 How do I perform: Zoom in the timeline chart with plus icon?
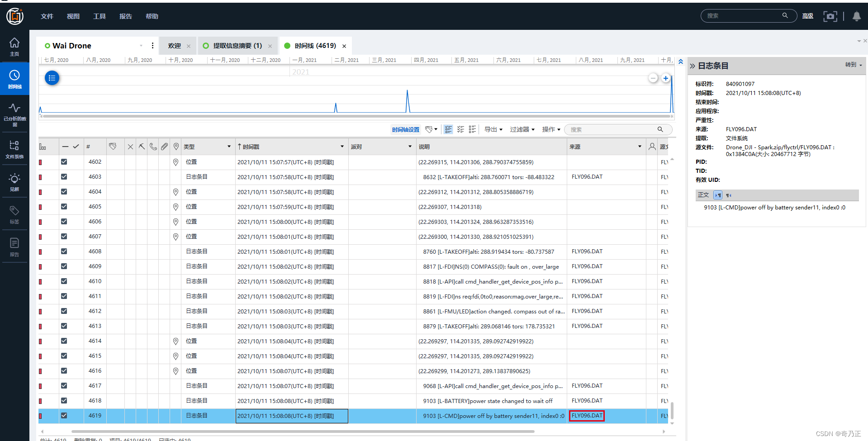tap(666, 78)
